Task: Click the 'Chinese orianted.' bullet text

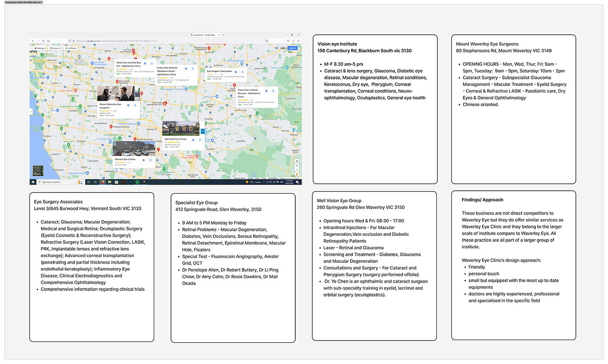Action: coord(481,105)
